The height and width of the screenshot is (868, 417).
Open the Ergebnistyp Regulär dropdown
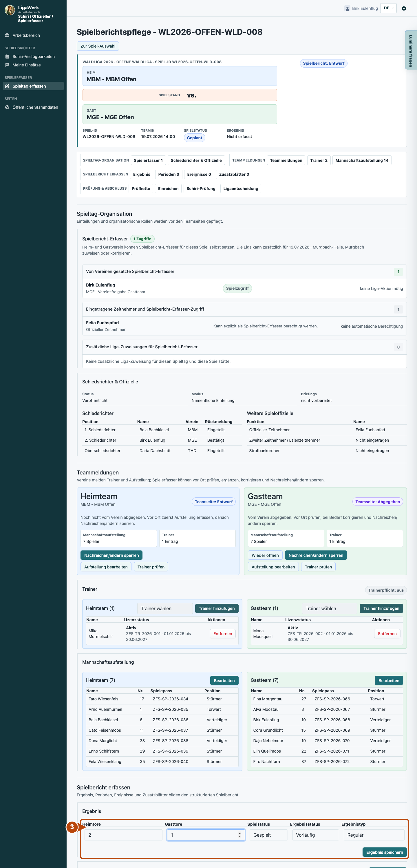click(x=374, y=835)
